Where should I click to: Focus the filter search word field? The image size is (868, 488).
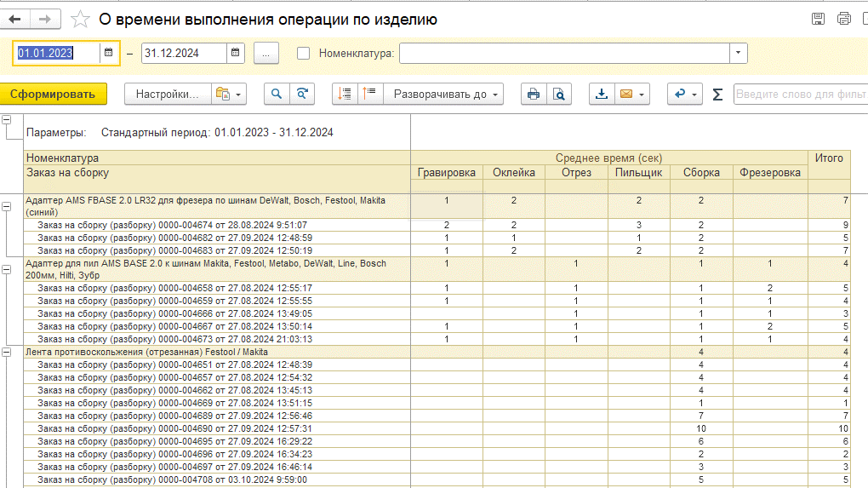click(x=800, y=95)
